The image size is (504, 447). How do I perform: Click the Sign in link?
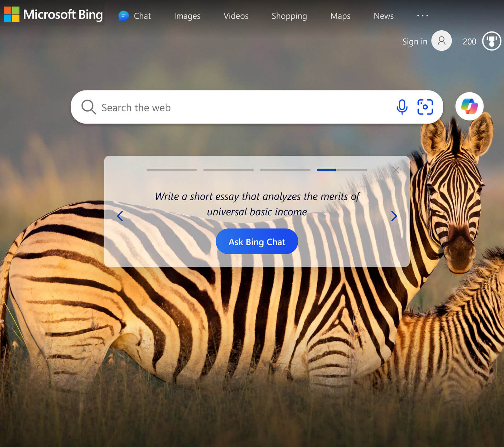(414, 41)
